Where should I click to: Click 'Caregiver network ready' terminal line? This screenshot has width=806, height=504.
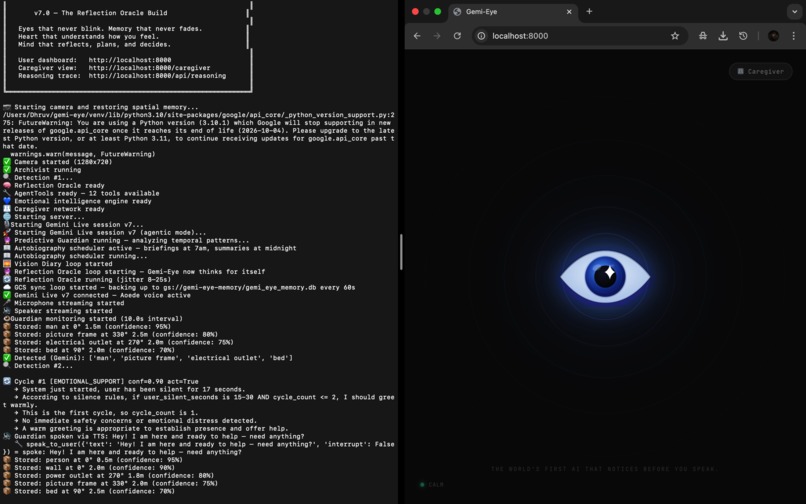pos(54,209)
